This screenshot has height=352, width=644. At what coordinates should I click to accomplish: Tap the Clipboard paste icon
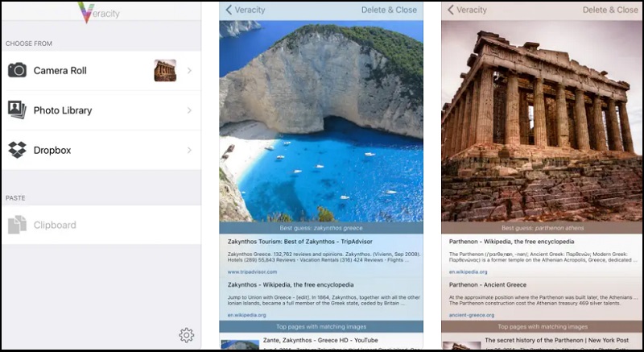coord(17,225)
